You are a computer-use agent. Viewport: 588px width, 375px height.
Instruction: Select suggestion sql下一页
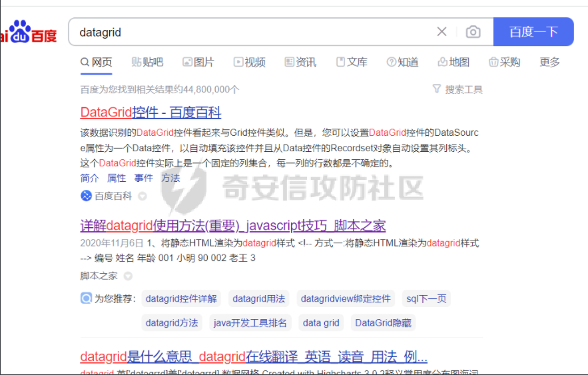426,298
